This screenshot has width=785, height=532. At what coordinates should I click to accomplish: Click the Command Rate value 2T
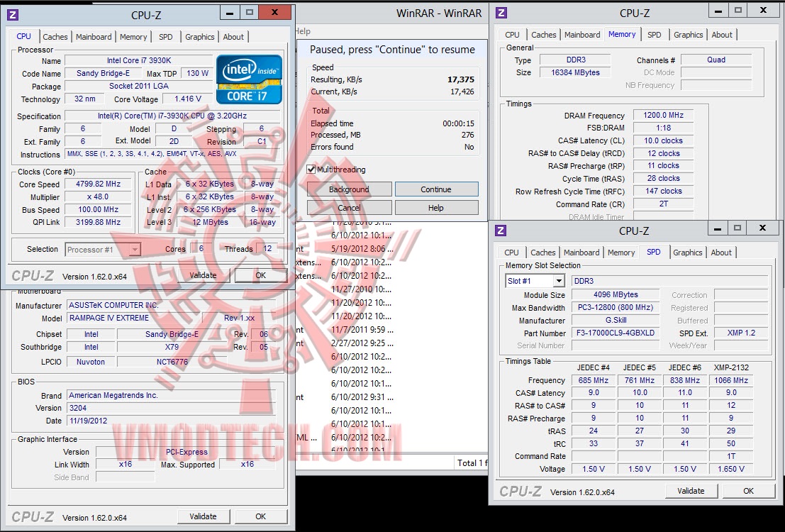[663, 204]
